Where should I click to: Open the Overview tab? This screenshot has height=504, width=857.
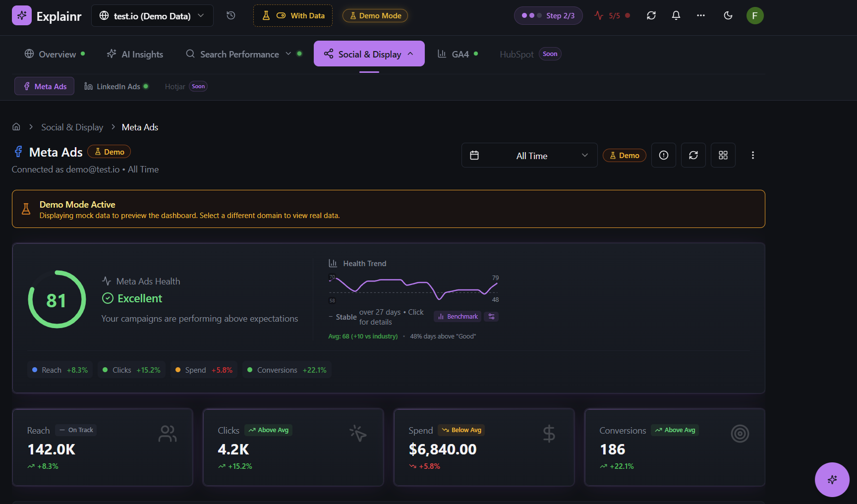[55, 54]
